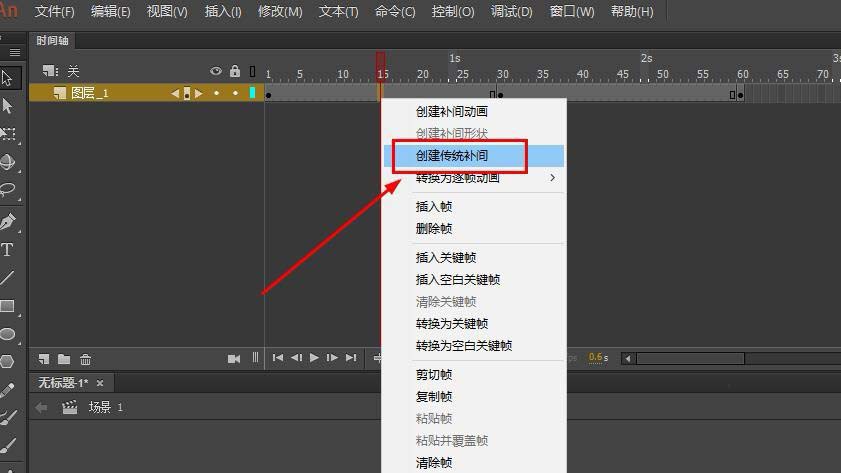Step back one frame

point(296,358)
